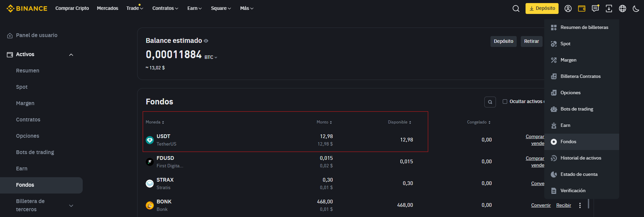Hide balance with the eye icon
Screen dimensions: 644x217
[x=206, y=41]
